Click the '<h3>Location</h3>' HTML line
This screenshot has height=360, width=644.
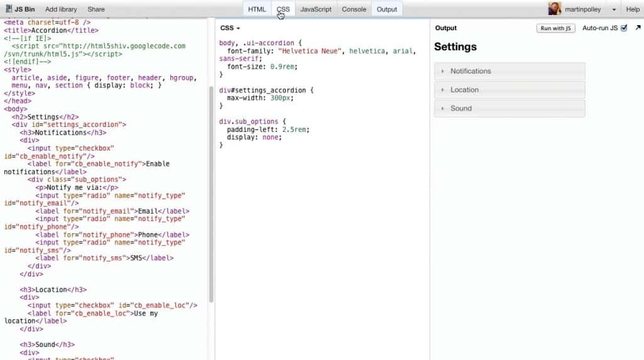(x=53, y=290)
